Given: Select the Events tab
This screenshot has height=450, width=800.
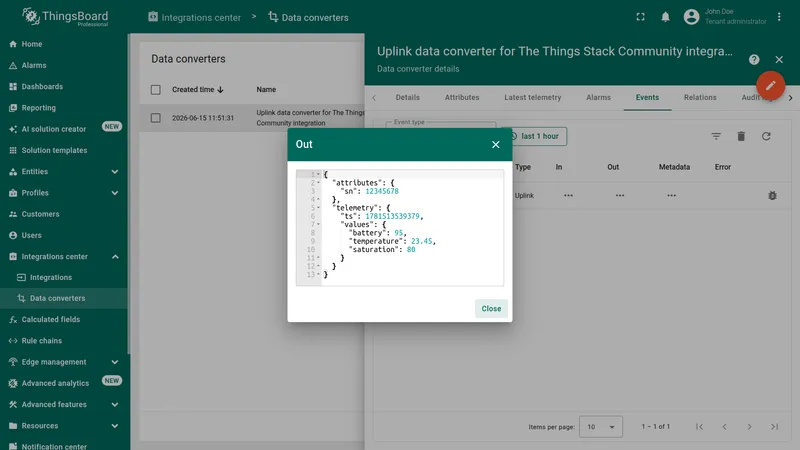Looking at the screenshot, I should point(647,97).
